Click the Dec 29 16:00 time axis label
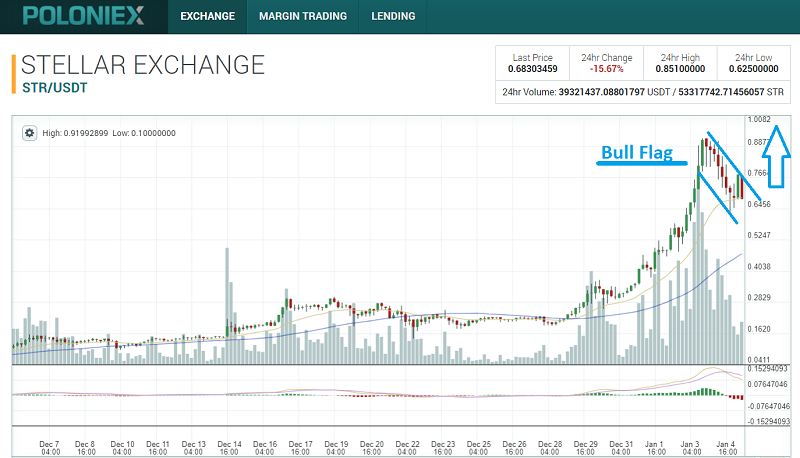This screenshot has height=458, width=800. click(x=585, y=448)
